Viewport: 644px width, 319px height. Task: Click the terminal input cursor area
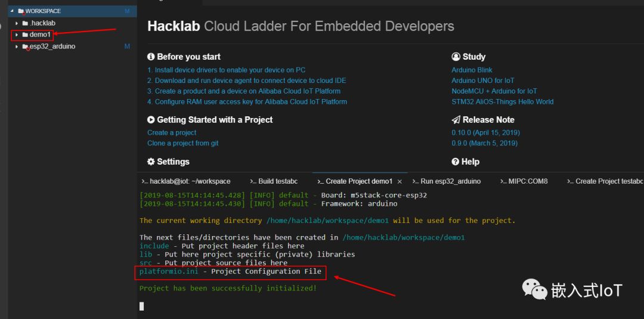pyautogui.click(x=142, y=306)
